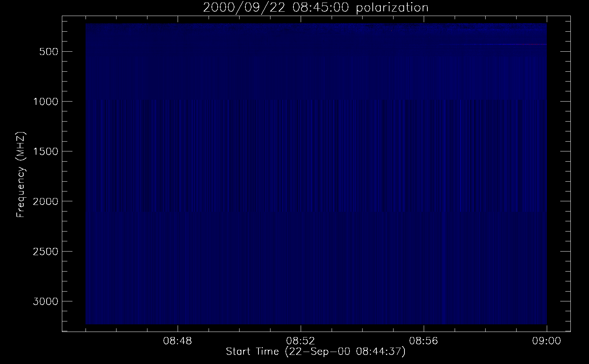589x364 pixels.
Task: Click the polarization spectrogram image
Action: pyautogui.click(x=316, y=174)
